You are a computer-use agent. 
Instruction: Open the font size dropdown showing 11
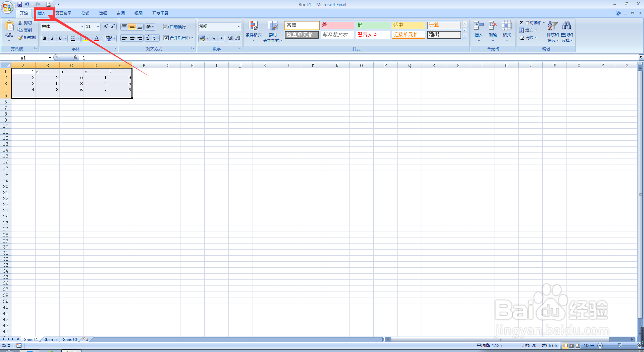[98, 27]
